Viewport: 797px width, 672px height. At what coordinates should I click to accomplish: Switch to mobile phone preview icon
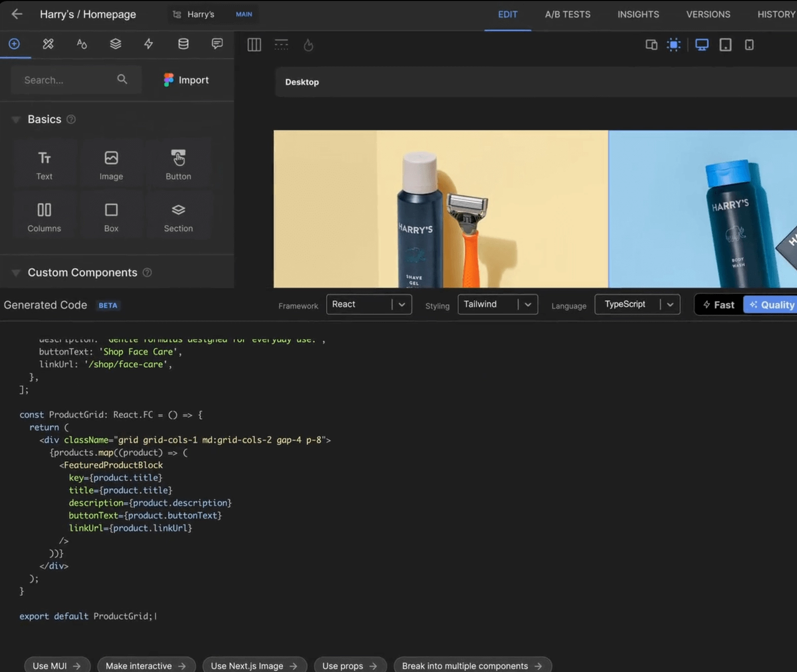click(749, 45)
